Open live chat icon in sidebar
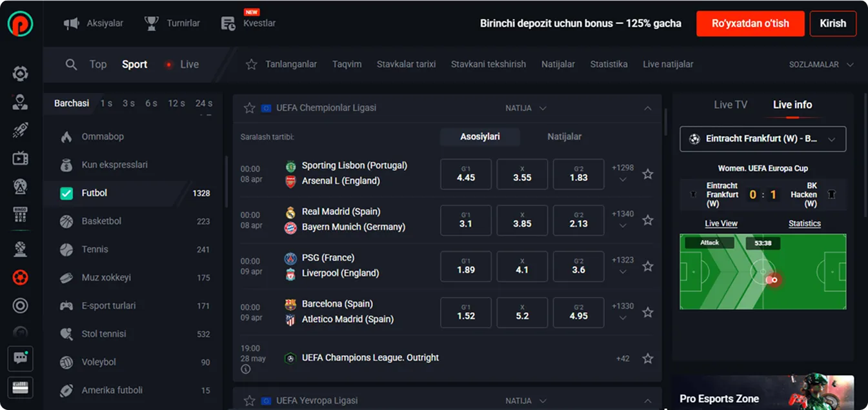 tap(20, 358)
